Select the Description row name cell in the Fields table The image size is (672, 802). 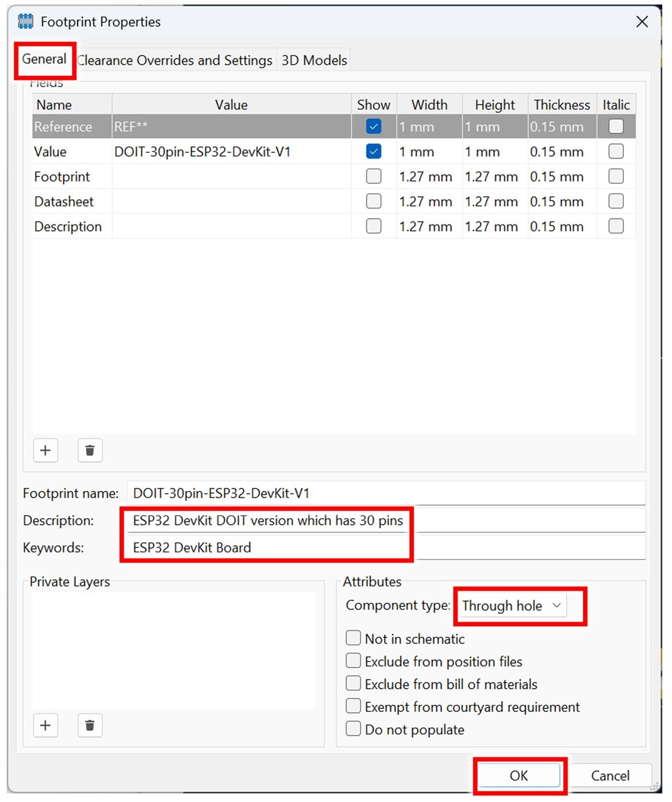click(72, 226)
